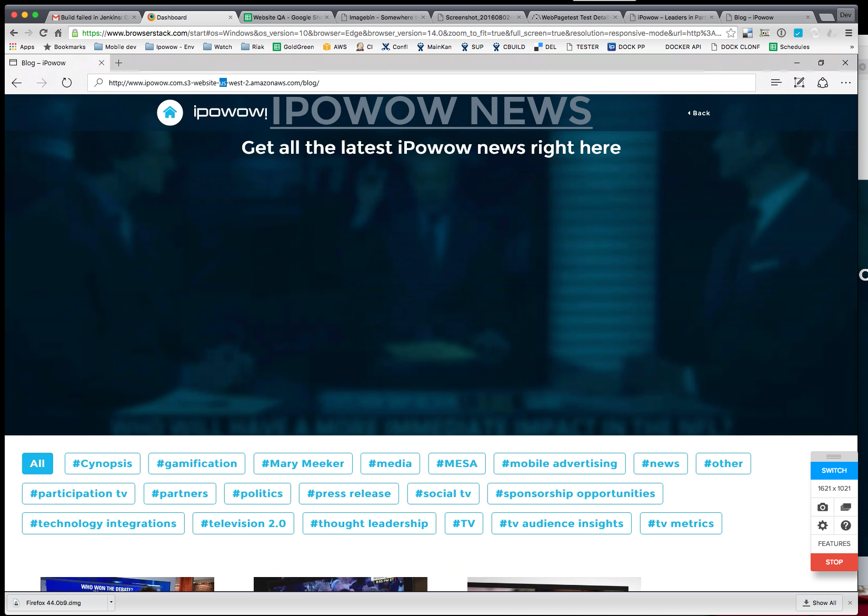The width and height of the screenshot is (868, 616).
Task: Filter by #Cynopsis tag
Action: point(103,464)
